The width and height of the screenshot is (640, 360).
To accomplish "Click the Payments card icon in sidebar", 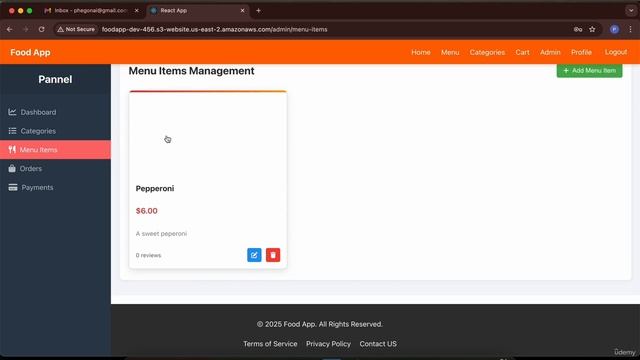I will pos(13,187).
